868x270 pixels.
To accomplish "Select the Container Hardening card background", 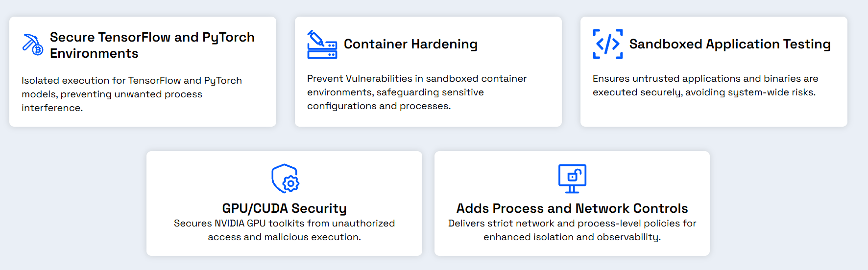I will (428, 71).
